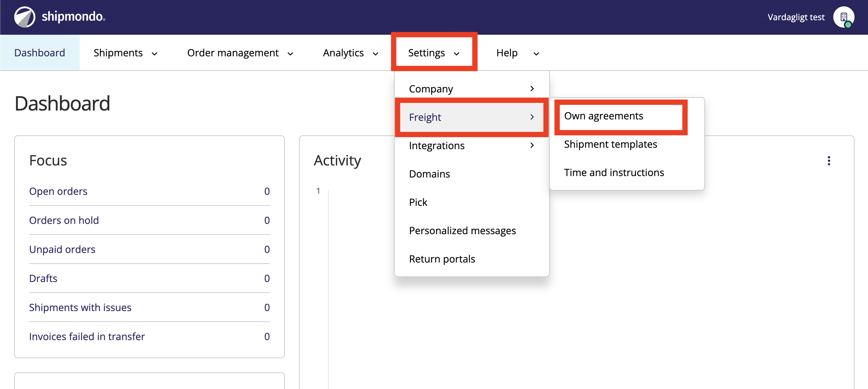Expand the Shipments navigation dropdown
Screen dimensions: 868x389
(125, 53)
